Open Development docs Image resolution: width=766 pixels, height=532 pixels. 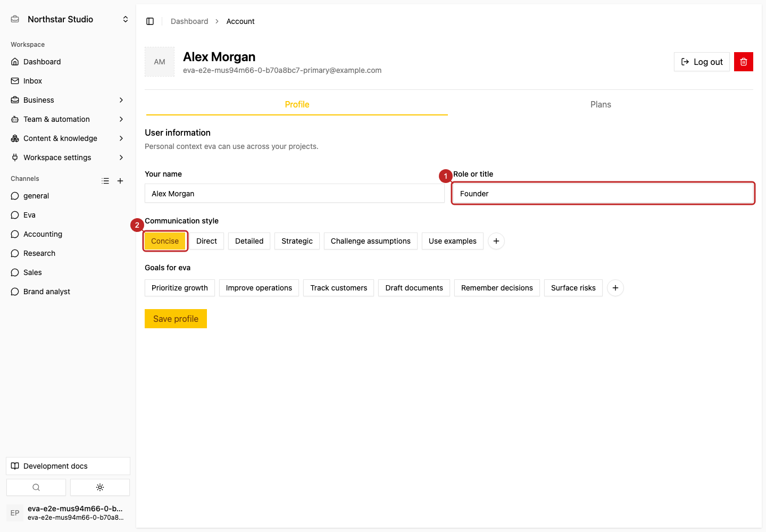[68, 466]
